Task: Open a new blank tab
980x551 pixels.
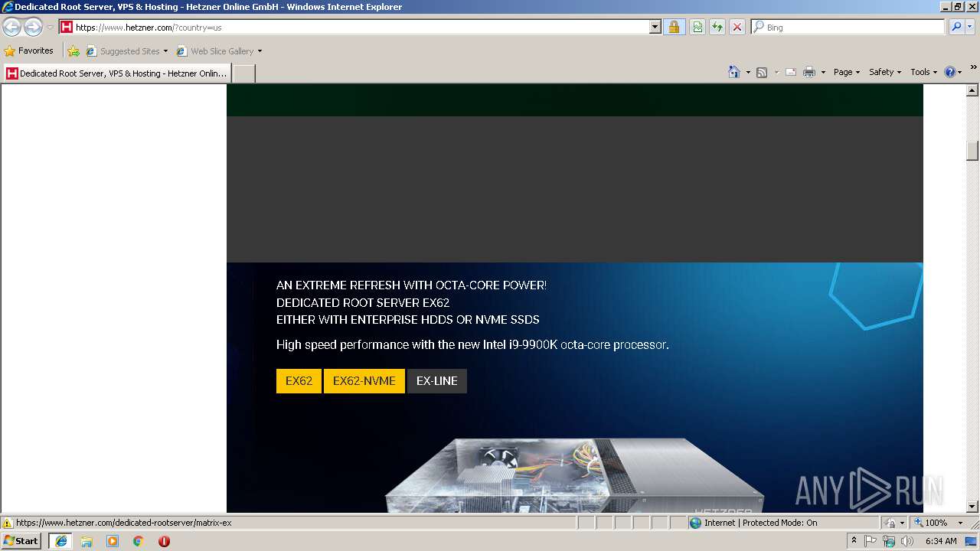Action: coord(243,73)
